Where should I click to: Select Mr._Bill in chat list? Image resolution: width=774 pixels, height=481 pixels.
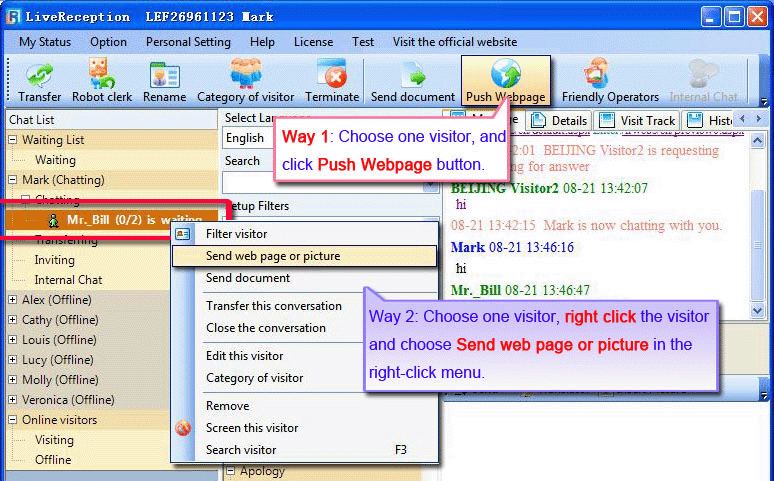pyautogui.click(x=112, y=220)
